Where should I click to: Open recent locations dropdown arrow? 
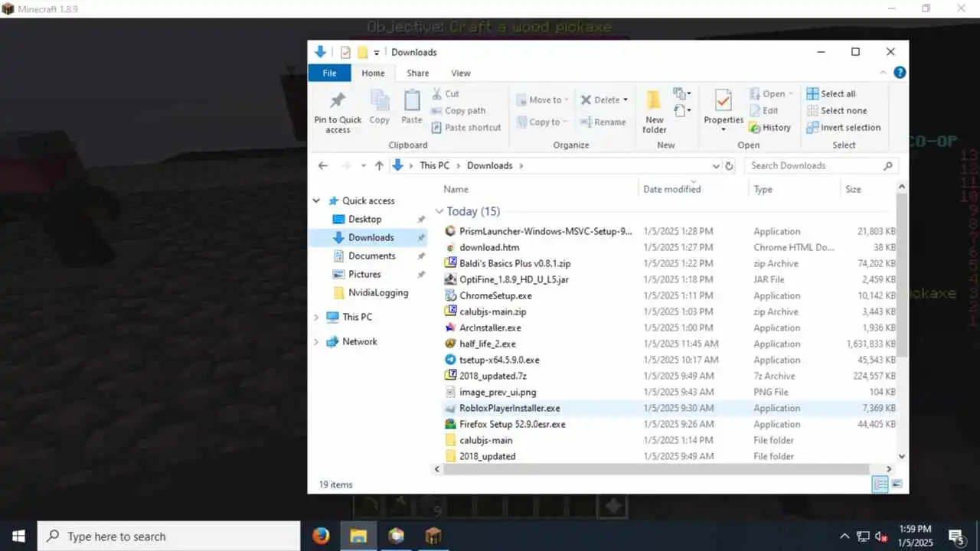point(363,165)
